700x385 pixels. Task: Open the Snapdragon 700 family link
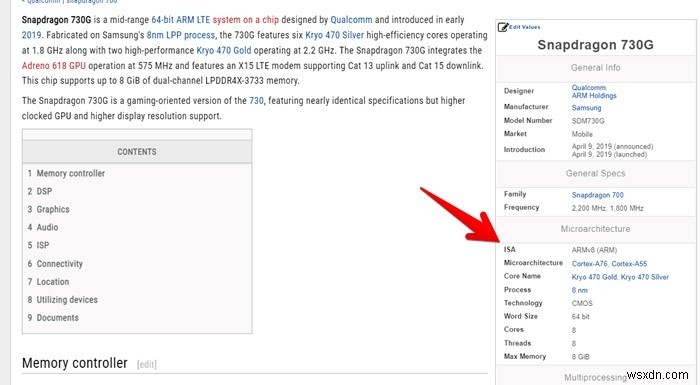coord(597,195)
